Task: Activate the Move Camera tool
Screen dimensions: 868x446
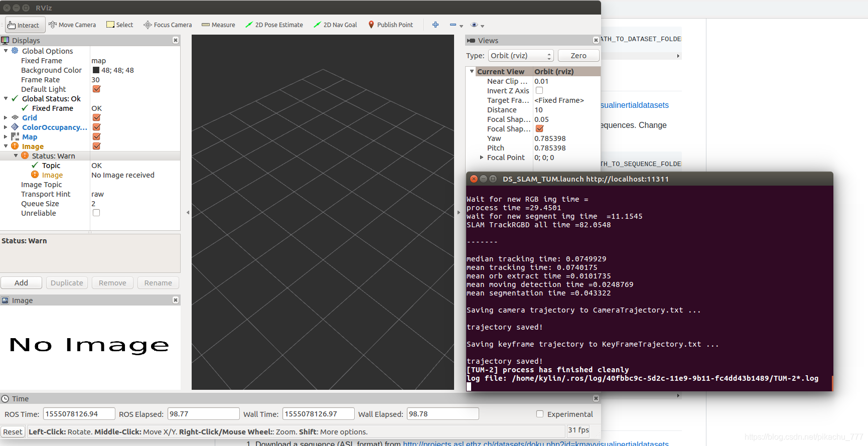Action: 72,25
